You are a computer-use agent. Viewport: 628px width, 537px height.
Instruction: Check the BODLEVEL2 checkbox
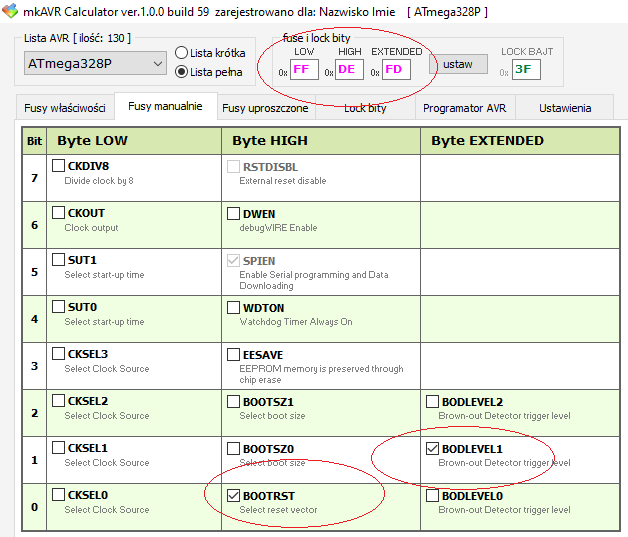pos(433,402)
